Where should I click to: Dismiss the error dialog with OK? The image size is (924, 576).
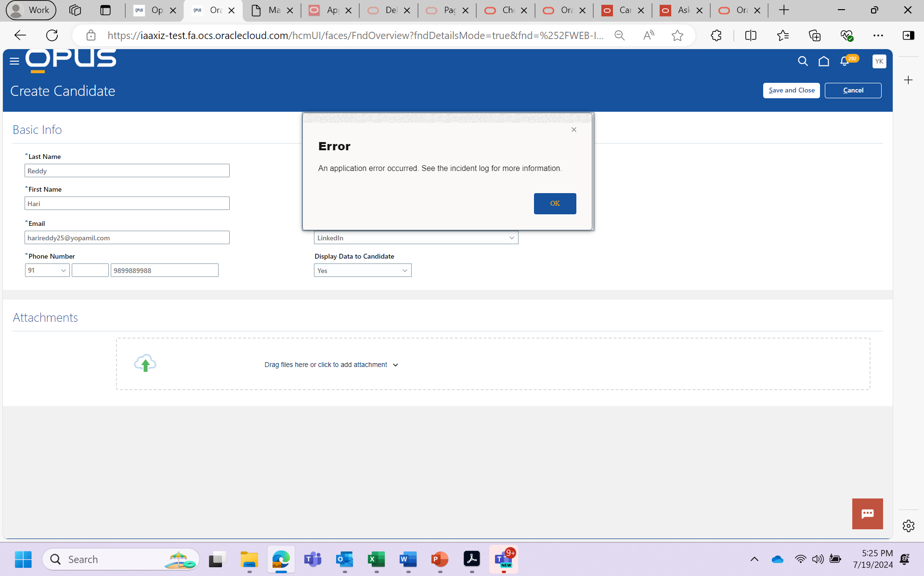tap(555, 203)
